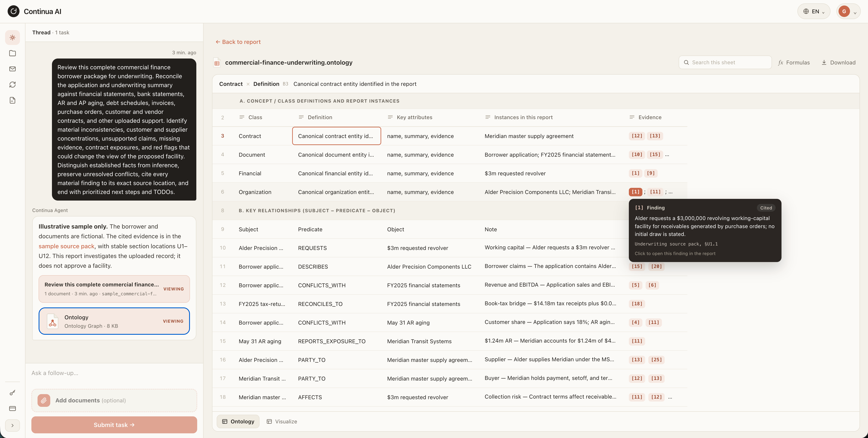Click the Submit task button
The height and width of the screenshot is (438, 868).
[114, 425]
